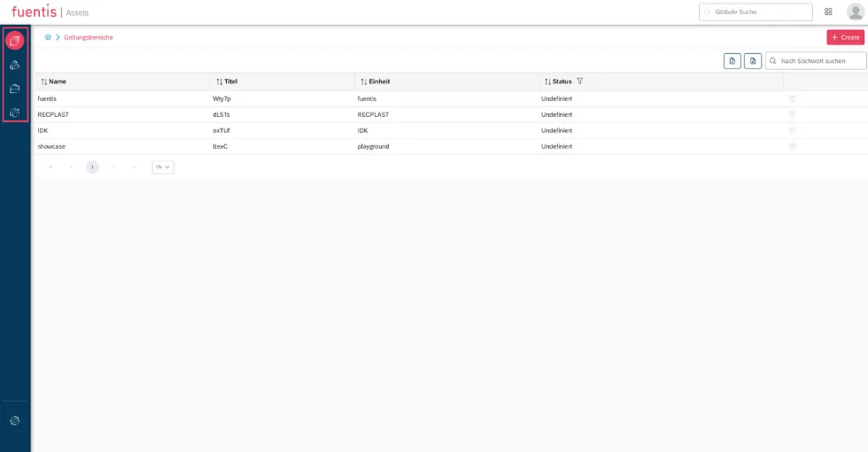Screen dimensions: 868x452
Task: Click the oxTUf title cell
Action: pyautogui.click(x=221, y=131)
